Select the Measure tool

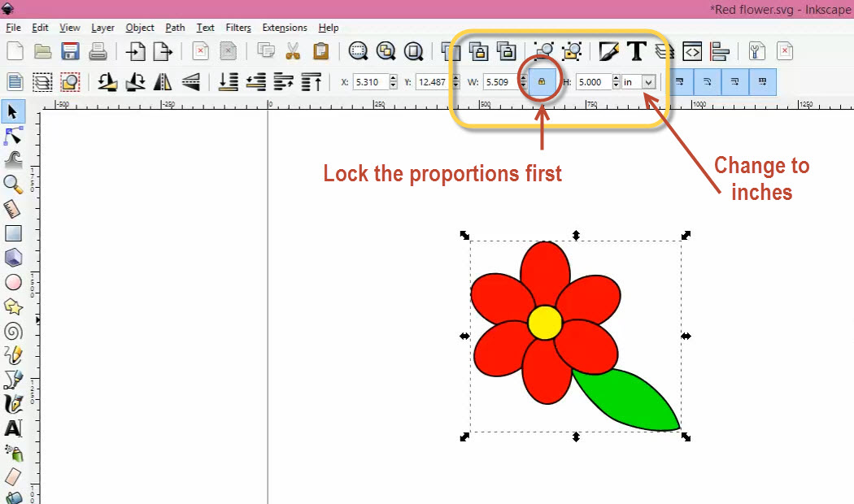pyautogui.click(x=13, y=209)
